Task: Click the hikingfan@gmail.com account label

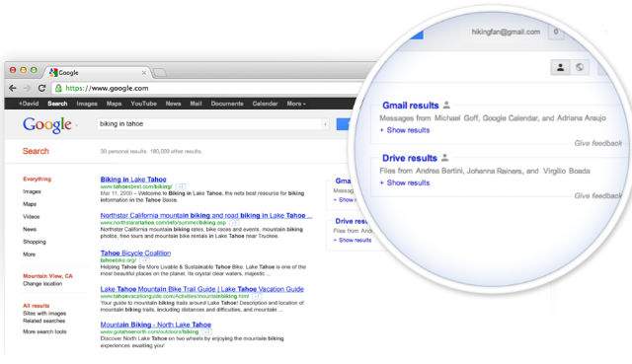Action: [506, 32]
